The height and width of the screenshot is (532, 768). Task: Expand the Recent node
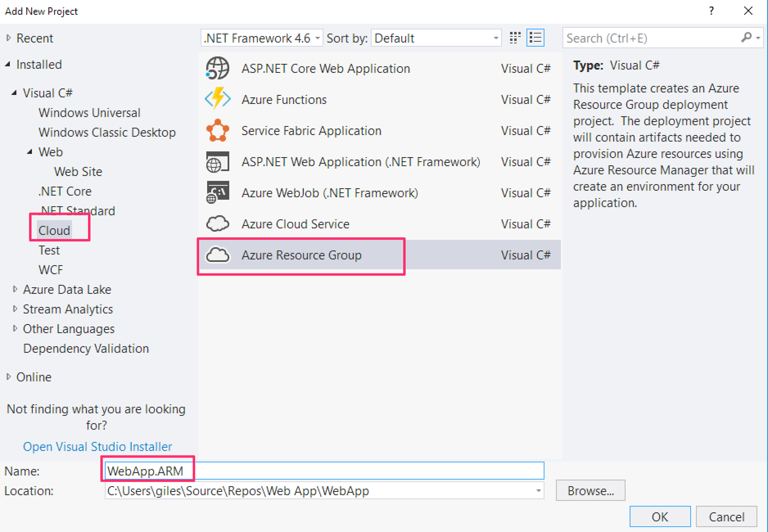tap(9, 38)
